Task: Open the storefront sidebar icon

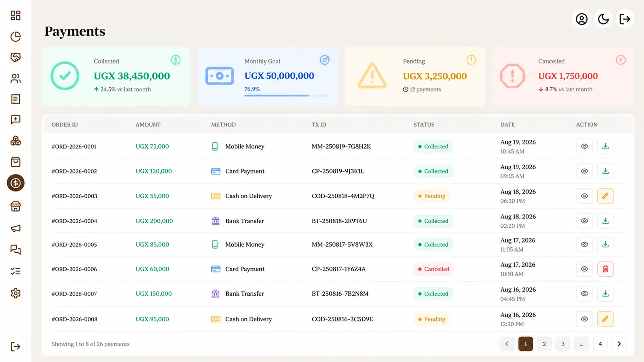Action: coord(15,206)
